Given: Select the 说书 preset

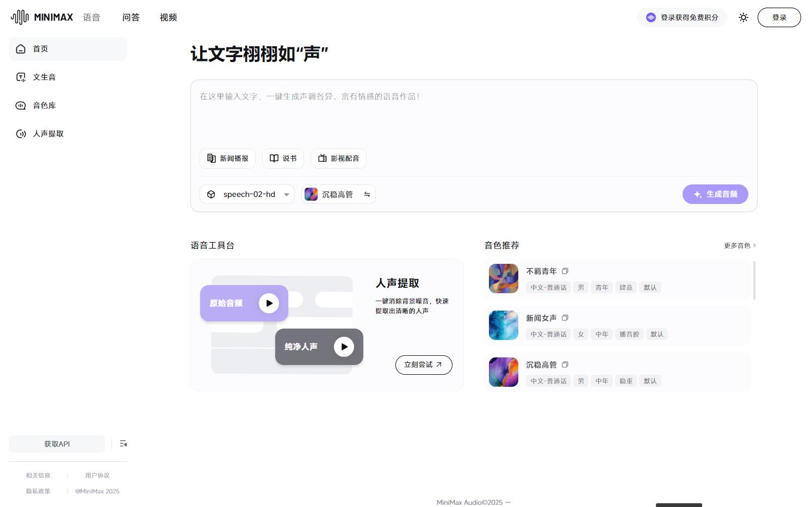Looking at the screenshot, I should [x=283, y=158].
